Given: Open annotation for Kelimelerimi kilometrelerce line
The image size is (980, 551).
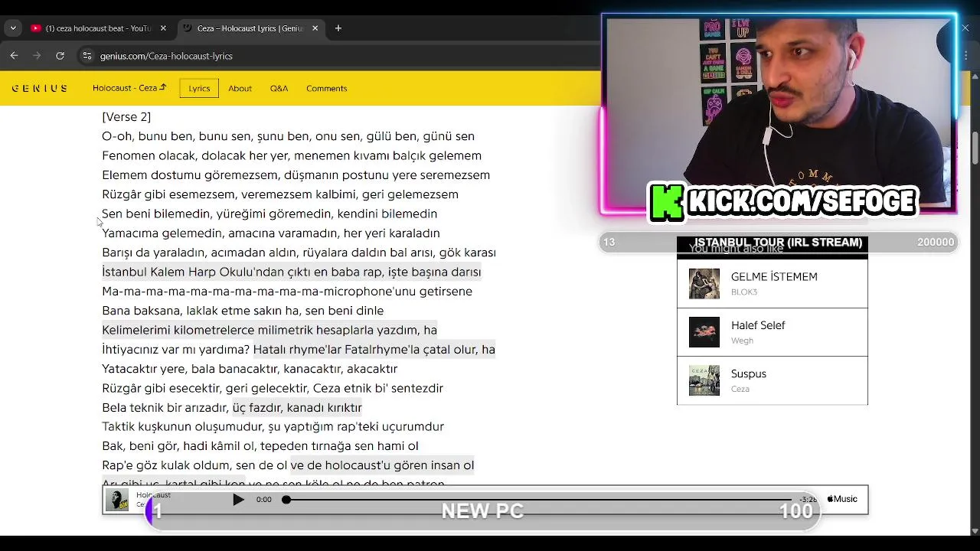Looking at the screenshot, I should coord(269,330).
